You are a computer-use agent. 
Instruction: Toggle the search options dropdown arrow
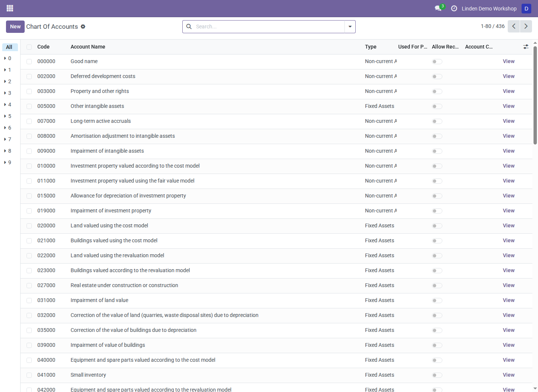(x=350, y=27)
